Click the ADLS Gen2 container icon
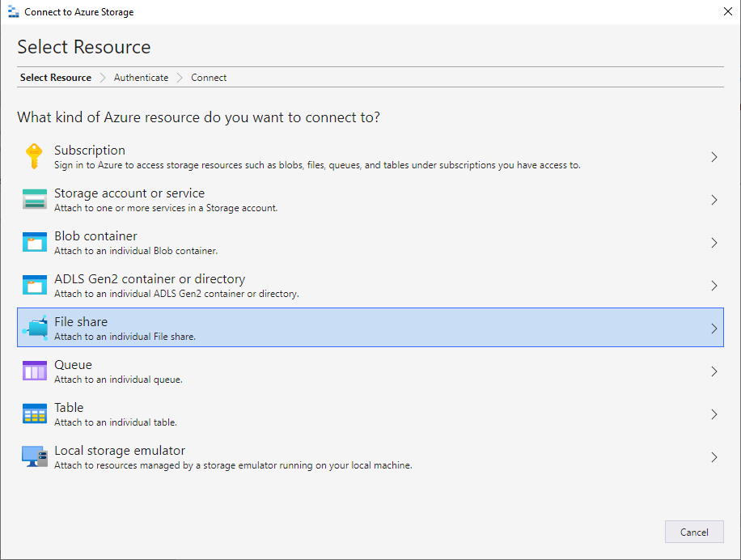741x560 pixels. click(x=35, y=285)
